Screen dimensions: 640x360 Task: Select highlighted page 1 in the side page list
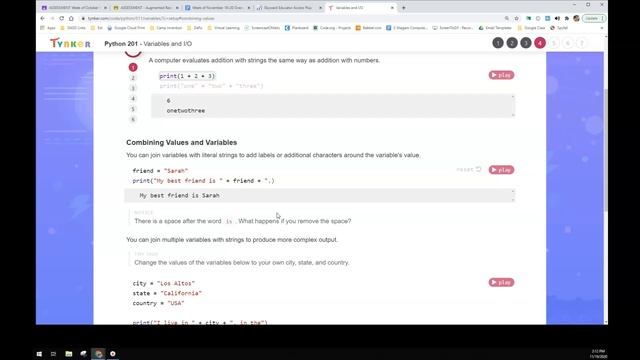coord(133,67)
